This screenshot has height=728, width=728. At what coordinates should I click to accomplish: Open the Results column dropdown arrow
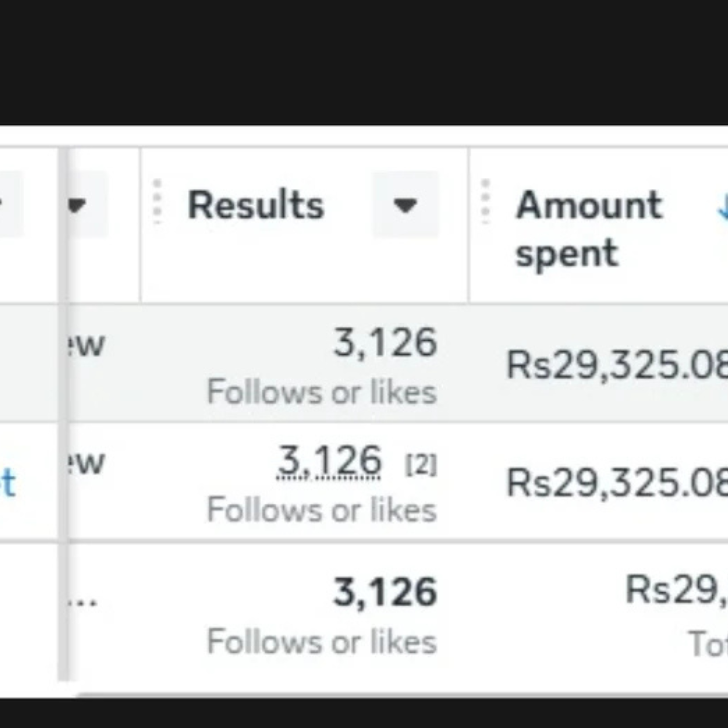406,204
